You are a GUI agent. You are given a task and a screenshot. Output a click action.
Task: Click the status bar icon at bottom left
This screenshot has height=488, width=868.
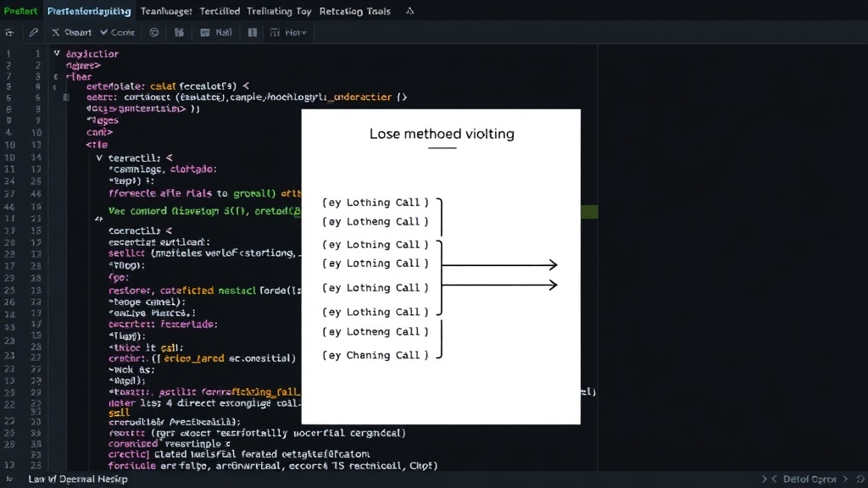[8, 480]
